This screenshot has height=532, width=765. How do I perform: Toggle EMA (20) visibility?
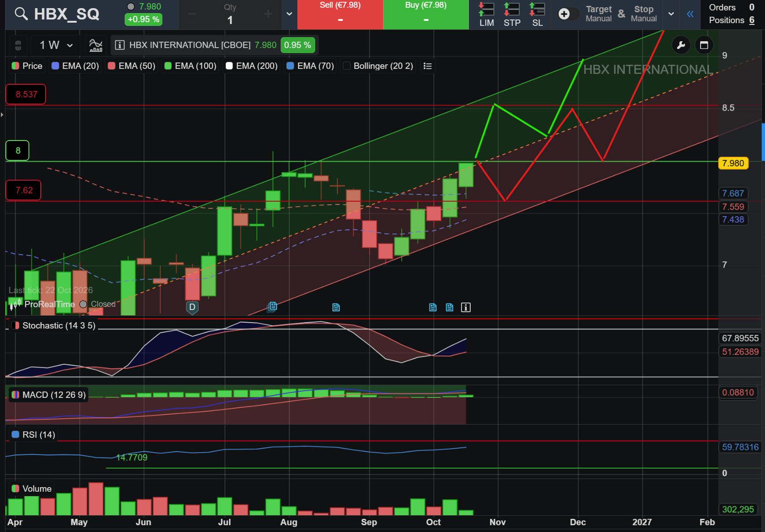[x=75, y=66]
